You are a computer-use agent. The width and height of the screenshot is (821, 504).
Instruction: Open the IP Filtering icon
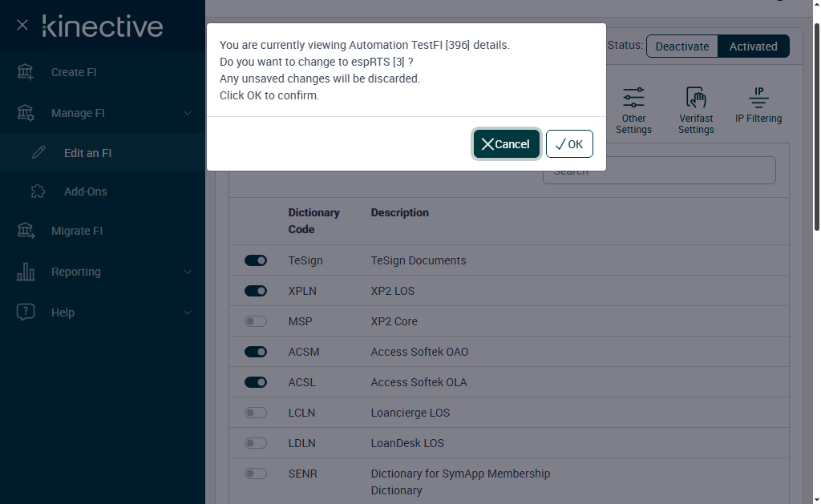758,98
